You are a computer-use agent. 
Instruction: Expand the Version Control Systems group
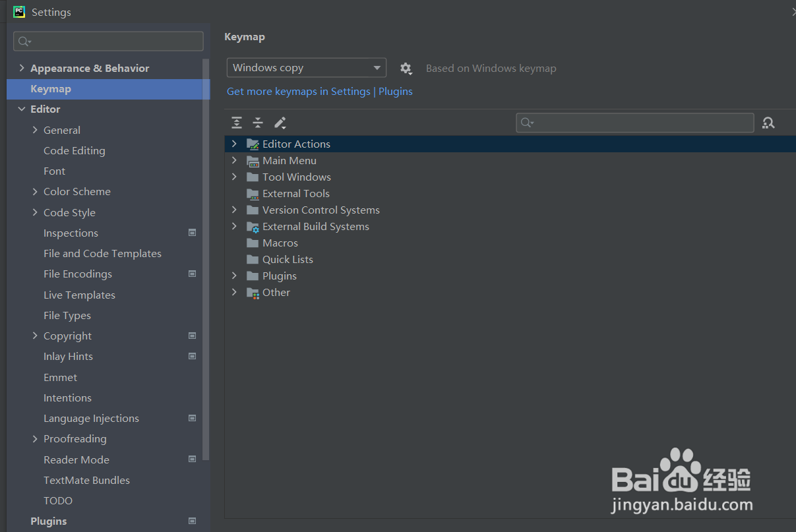[234, 210]
